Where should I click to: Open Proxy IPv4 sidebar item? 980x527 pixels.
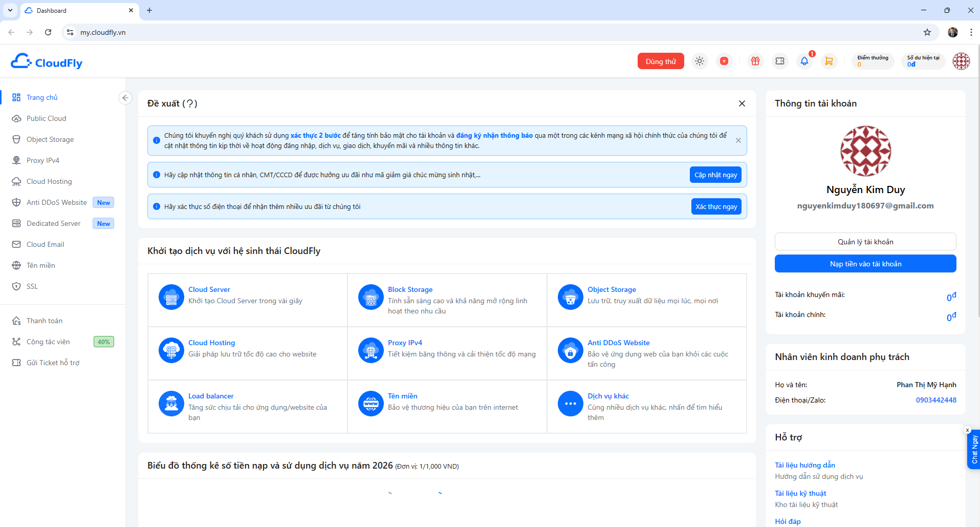(x=43, y=160)
